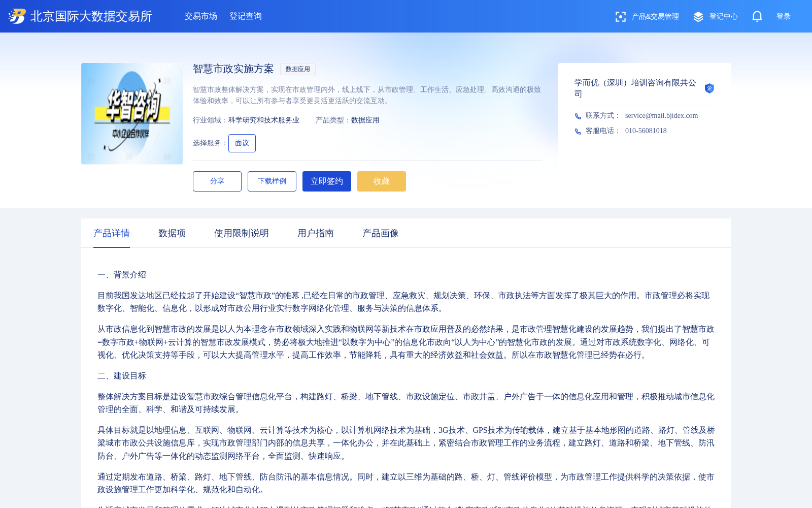Viewport: 812px width, 508px height.
Task: Click heading 二、建设目标
Action: point(122,376)
